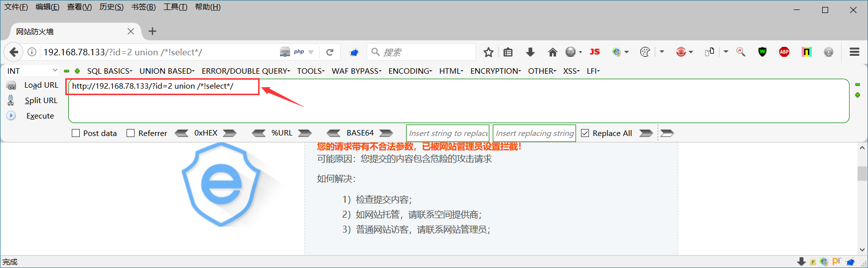Expand ENCRYPTION menu

pyautogui.click(x=496, y=71)
